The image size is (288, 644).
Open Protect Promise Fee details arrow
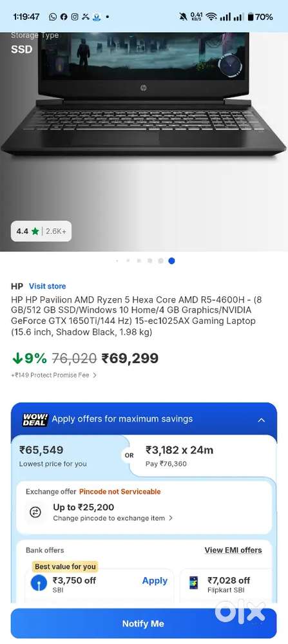95,375
